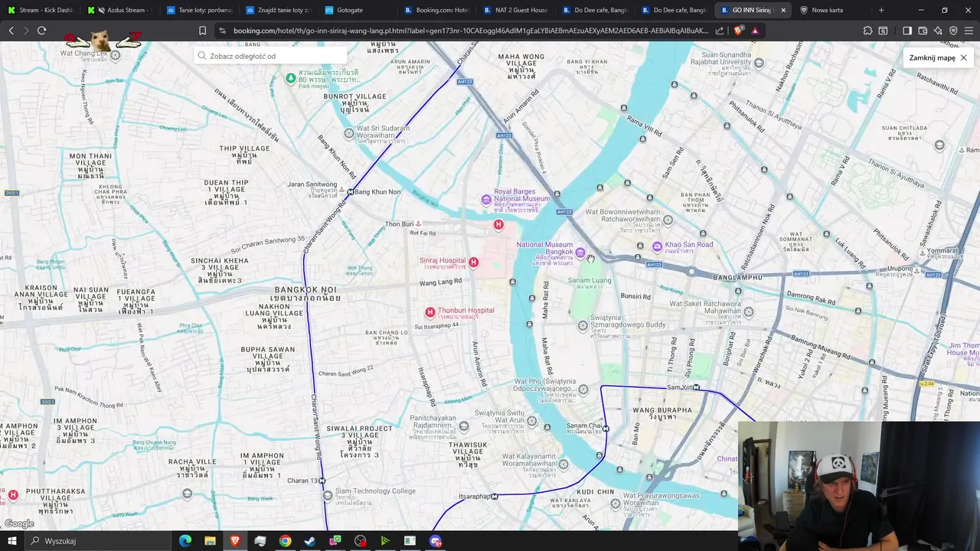980x551 pixels.
Task: Open Brave Rewards triangle icon
Action: [x=755, y=31]
